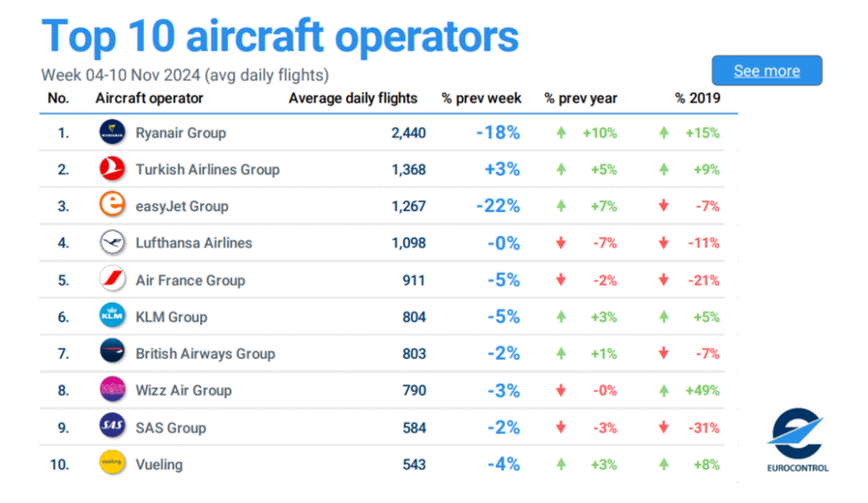
Task: Click the Turkish Airlines logo icon
Action: pyautogui.click(x=112, y=170)
